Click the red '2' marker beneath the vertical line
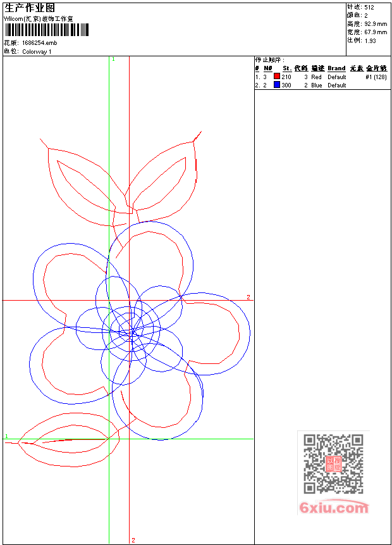Viewport: 392px width, 545px height. coord(133,540)
